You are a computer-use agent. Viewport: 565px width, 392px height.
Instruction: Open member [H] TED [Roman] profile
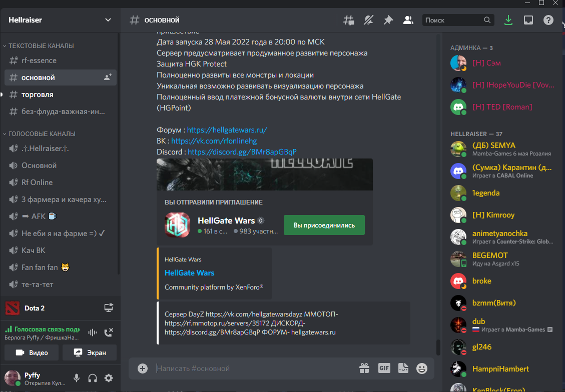(503, 107)
